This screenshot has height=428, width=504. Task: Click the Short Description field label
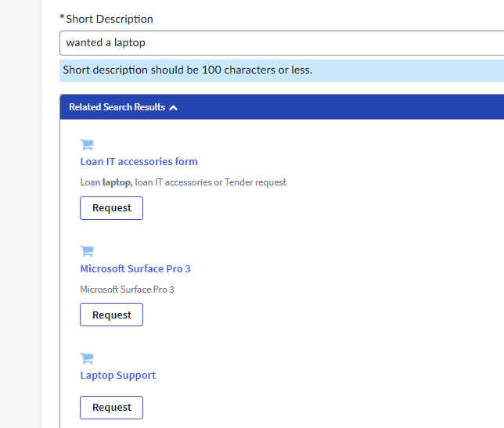coord(110,19)
